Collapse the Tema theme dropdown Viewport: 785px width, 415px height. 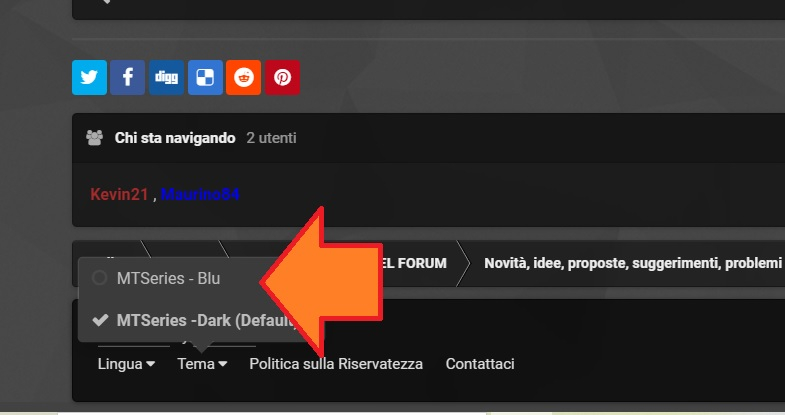click(x=202, y=364)
